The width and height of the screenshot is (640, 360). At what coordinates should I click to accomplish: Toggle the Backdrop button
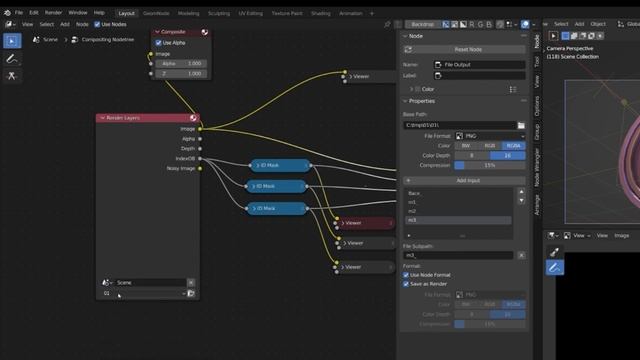click(x=422, y=24)
